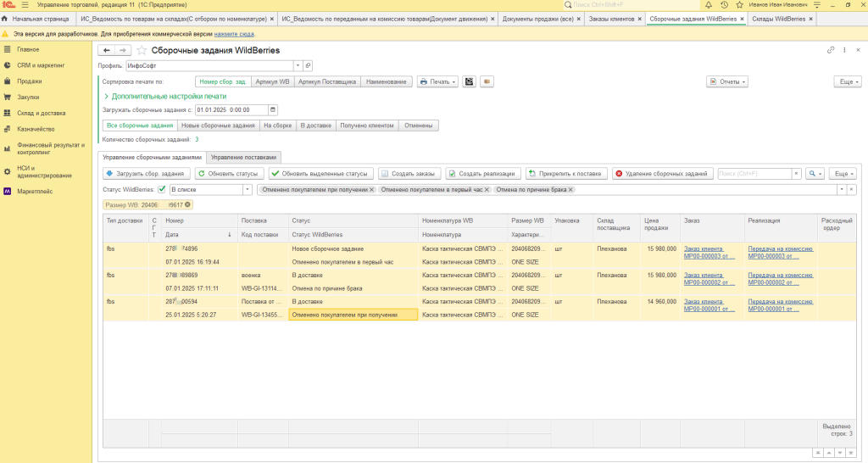The image size is (868, 463).
Task: Sort print by Наименование
Action: point(386,81)
